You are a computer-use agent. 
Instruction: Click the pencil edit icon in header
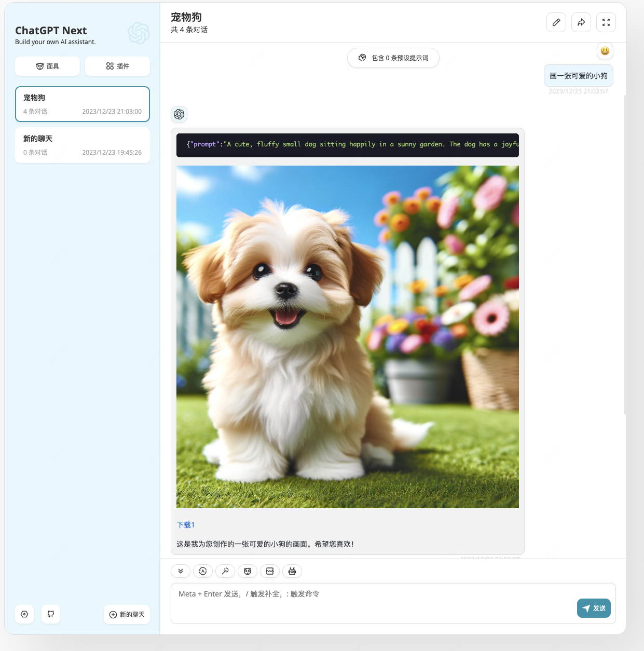coord(556,22)
